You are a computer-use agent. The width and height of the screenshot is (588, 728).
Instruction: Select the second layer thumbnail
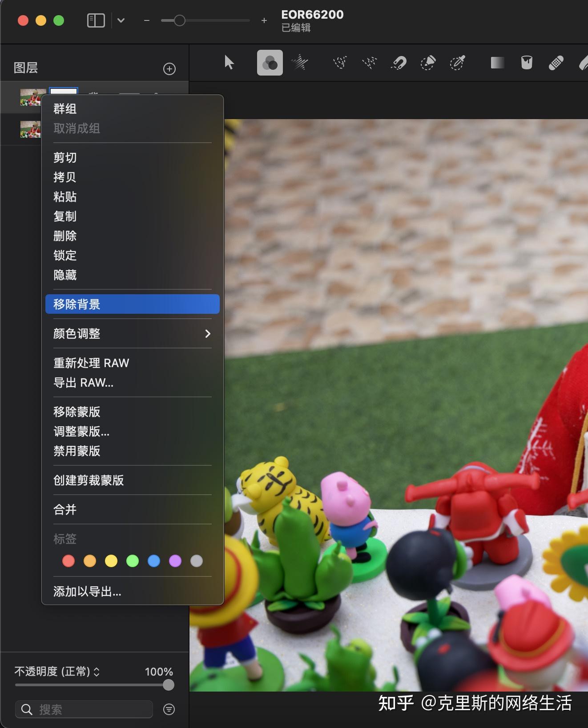click(30, 129)
